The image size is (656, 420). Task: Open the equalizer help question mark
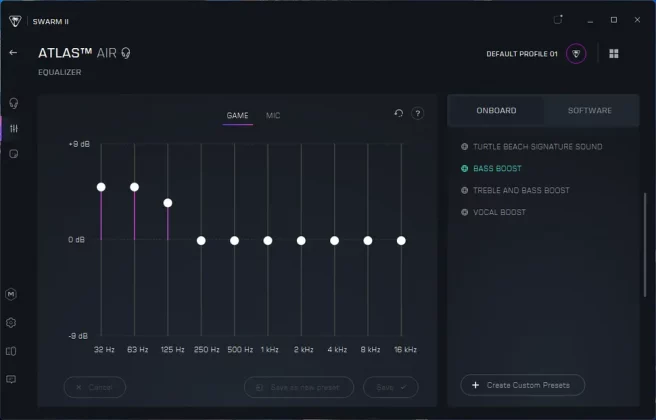(418, 114)
